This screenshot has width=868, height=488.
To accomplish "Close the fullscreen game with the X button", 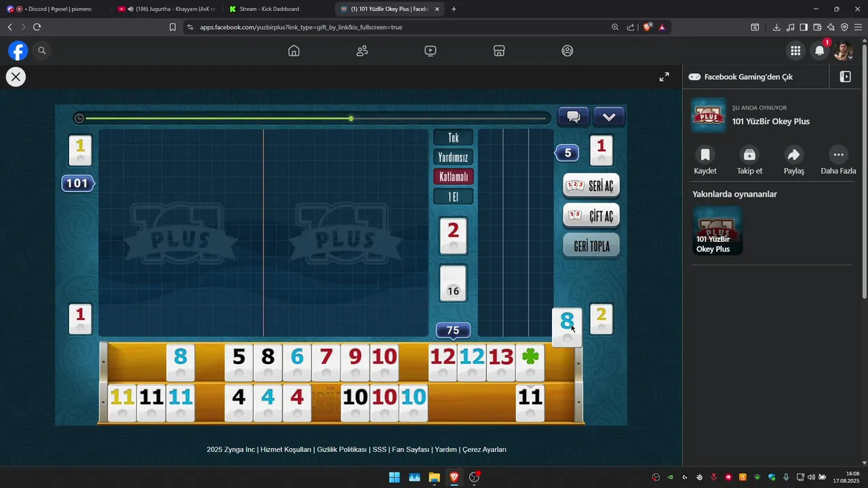I will click(x=16, y=77).
